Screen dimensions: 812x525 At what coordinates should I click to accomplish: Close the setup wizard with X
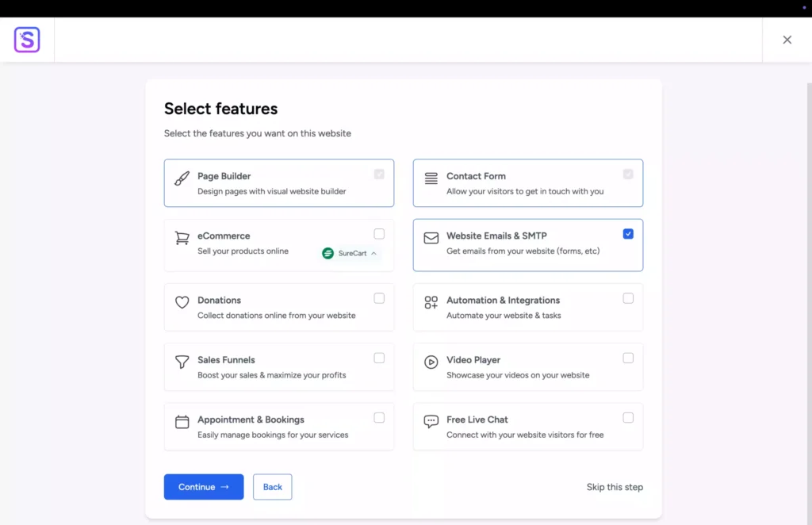[787, 40]
